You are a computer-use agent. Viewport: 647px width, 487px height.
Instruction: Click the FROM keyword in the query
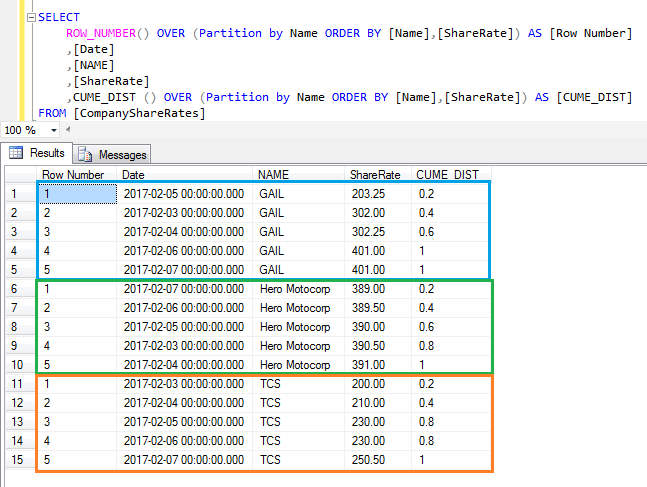[52, 113]
